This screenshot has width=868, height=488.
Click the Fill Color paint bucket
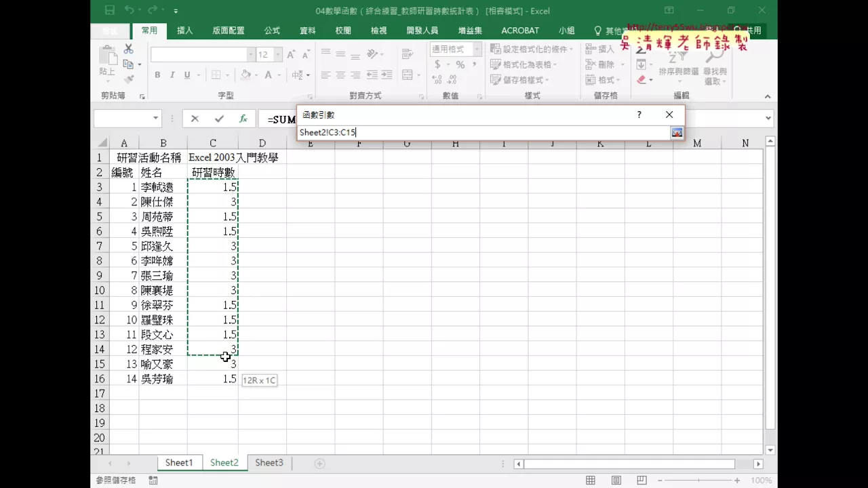tap(245, 75)
